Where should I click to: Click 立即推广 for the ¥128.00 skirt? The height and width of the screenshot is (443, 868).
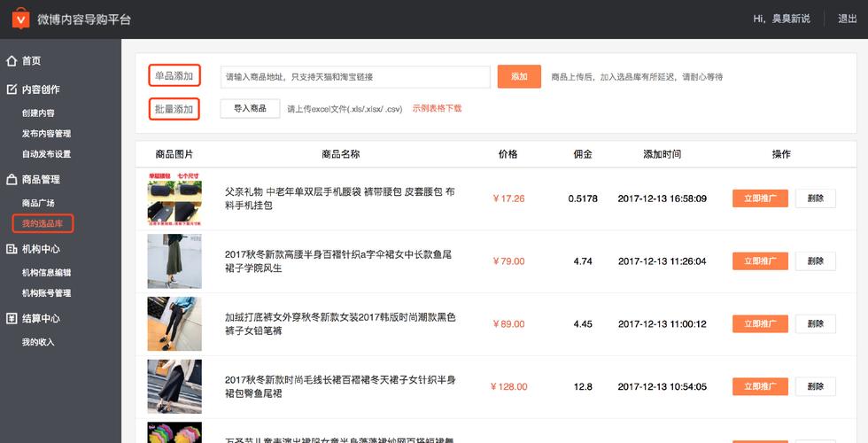[x=760, y=386]
